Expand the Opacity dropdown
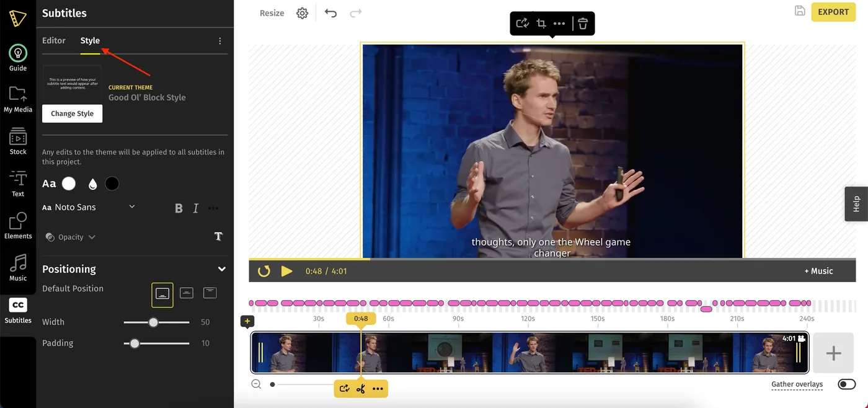The width and height of the screenshot is (868, 408). click(71, 237)
